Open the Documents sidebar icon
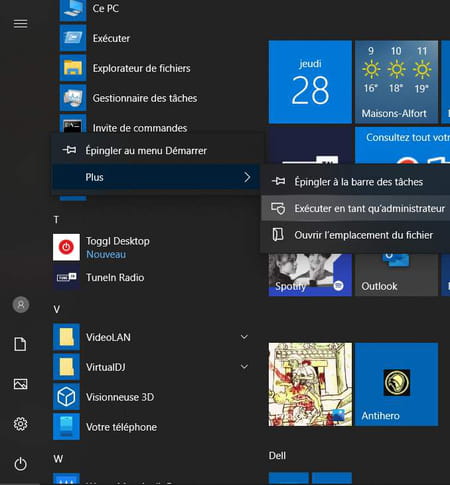 20,344
